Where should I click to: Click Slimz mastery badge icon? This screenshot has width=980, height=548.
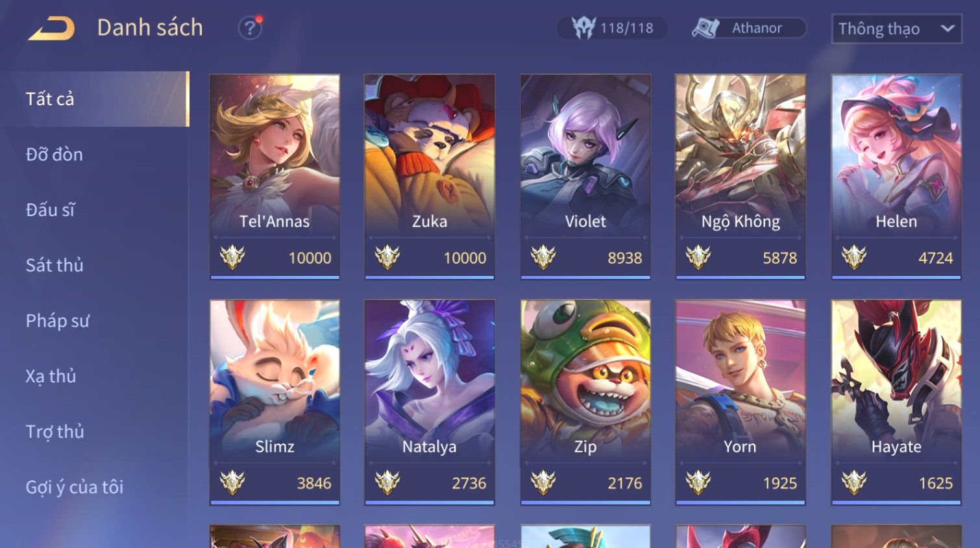click(232, 483)
